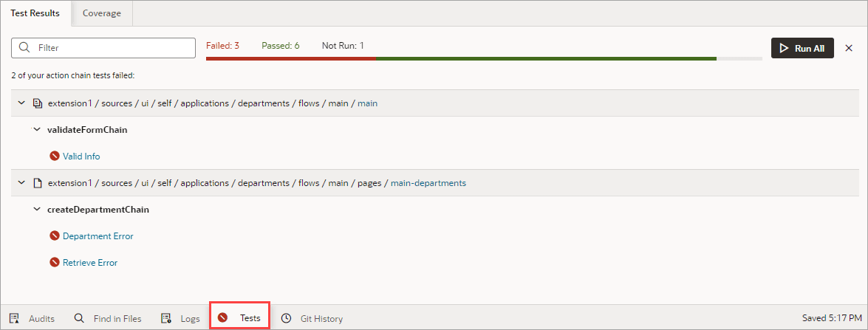Collapse the main-departments page group
Image resolution: width=868 pixels, height=330 pixels.
(21, 183)
